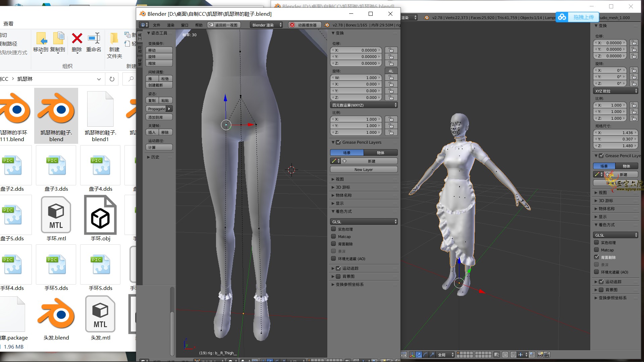Click the red cancel icon on 动画播放器
The height and width of the screenshot is (362, 644).
pyautogui.click(x=292, y=25)
